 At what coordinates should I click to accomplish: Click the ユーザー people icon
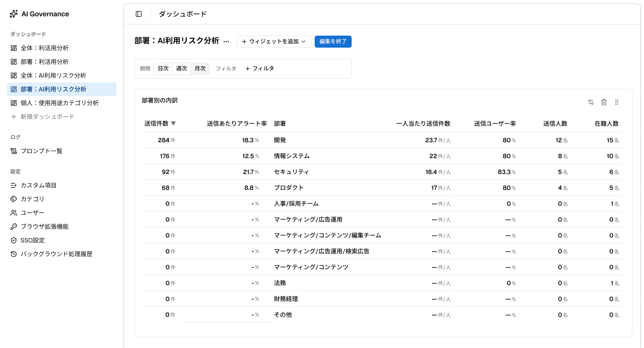click(x=14, y=213)
